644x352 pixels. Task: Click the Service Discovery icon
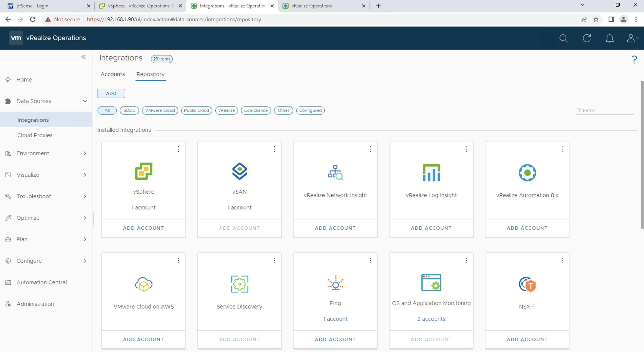click(x=239, y=284)
